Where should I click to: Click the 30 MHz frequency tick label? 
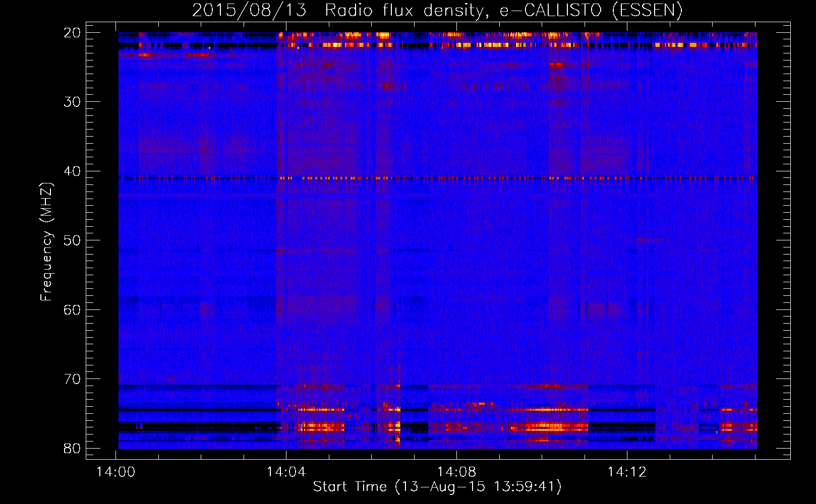pyautogui.click(x=72, y=102)
